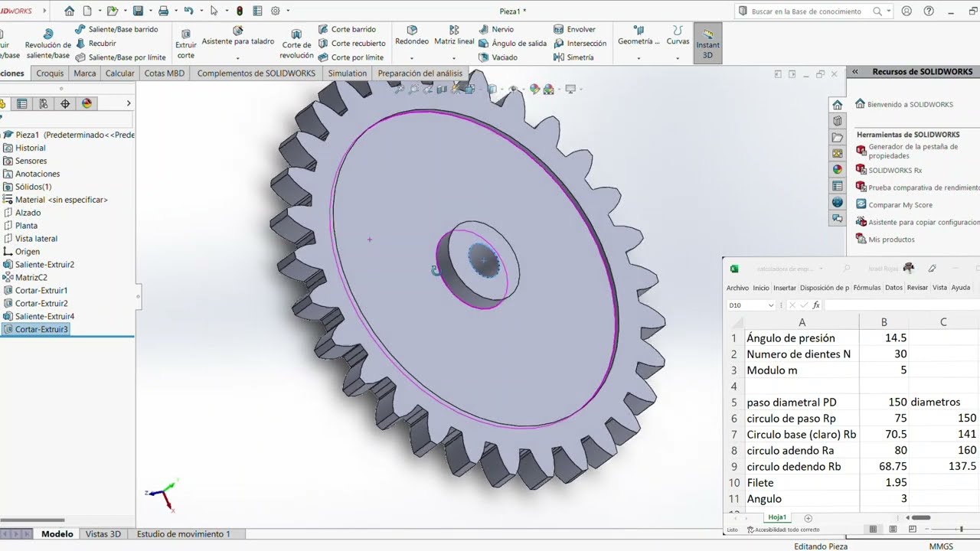980x551 pixels.
Task: Select the Redondeo fillet tool
Action: (x=412, y=35)
